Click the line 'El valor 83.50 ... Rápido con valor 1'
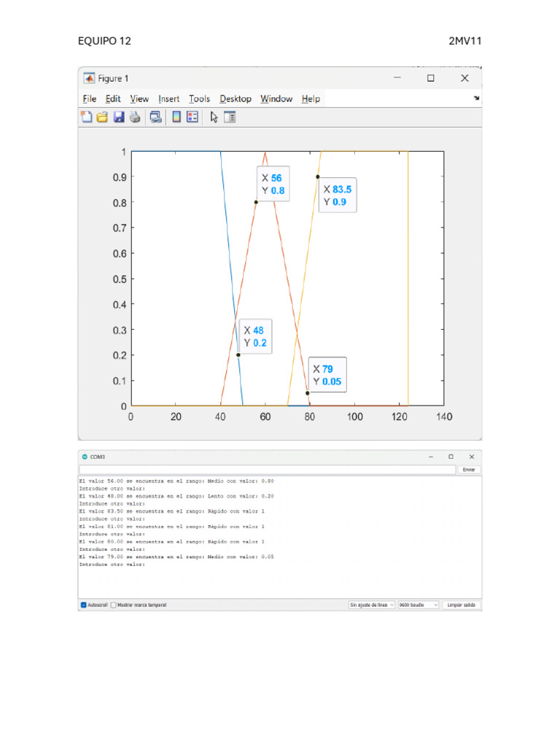This screenshot has width=560, height=747. click(x=172, y=511)
